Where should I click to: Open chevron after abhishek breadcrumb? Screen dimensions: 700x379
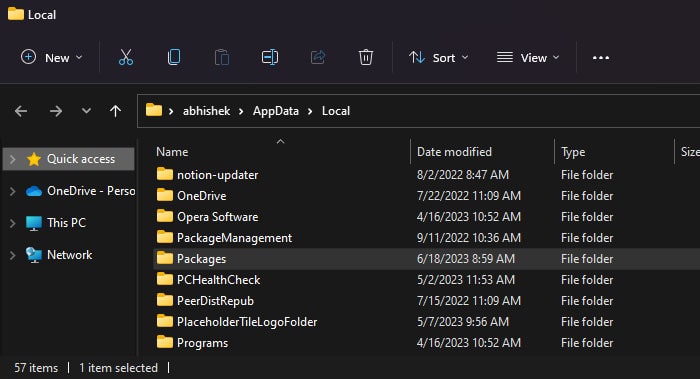coord(241,111)
